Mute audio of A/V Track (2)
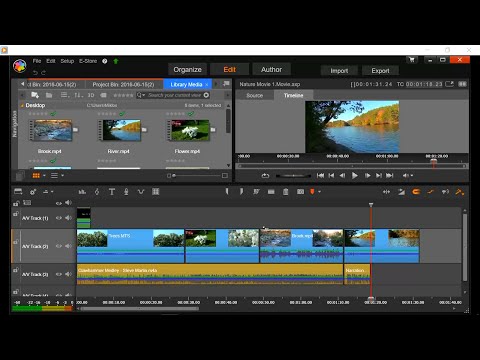The width and height of the screenshot is (480, 360). coord(69,246)
